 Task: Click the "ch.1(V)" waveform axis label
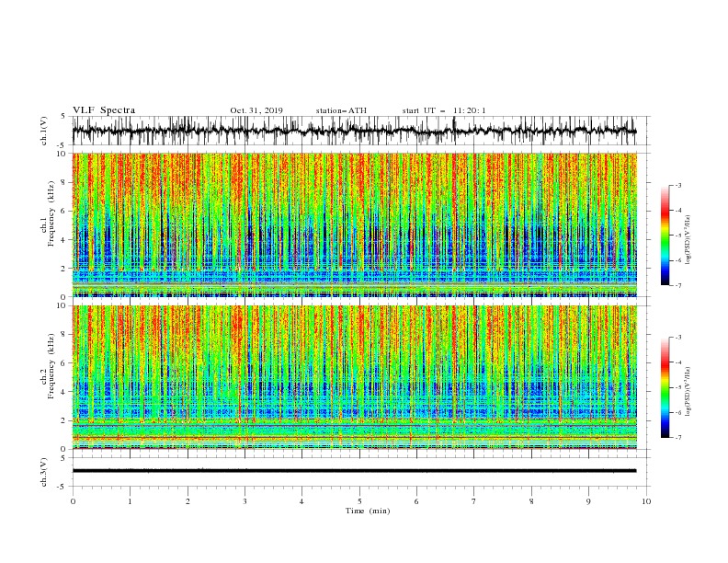(44, 131)
